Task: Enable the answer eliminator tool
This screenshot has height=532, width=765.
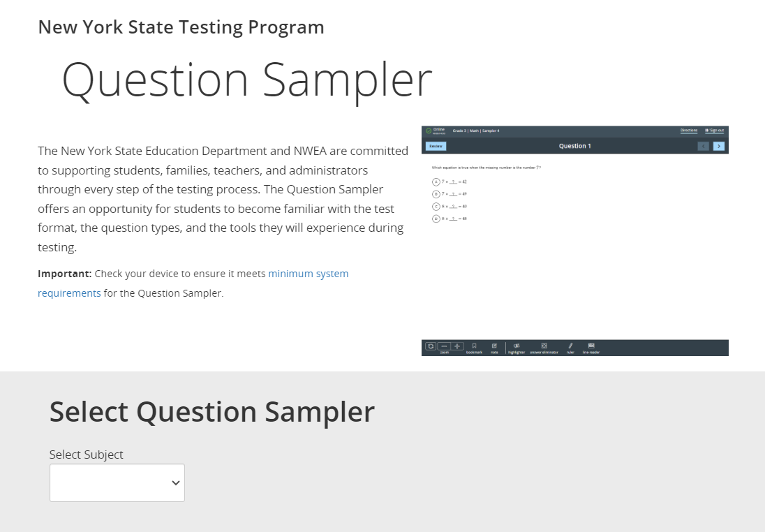Action: coord(544,346)
